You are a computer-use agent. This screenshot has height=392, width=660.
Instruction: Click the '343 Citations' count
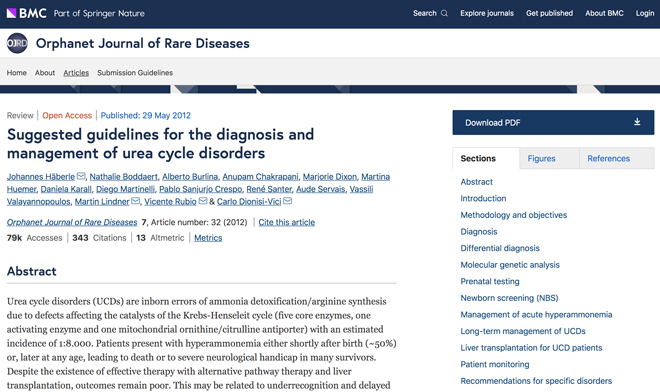[99, 238]
